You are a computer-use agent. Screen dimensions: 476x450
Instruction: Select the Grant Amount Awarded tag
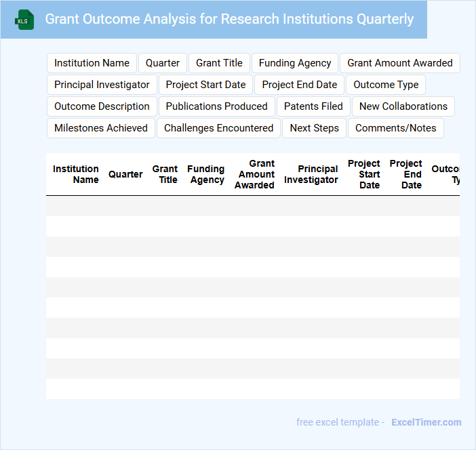point(399,63)
